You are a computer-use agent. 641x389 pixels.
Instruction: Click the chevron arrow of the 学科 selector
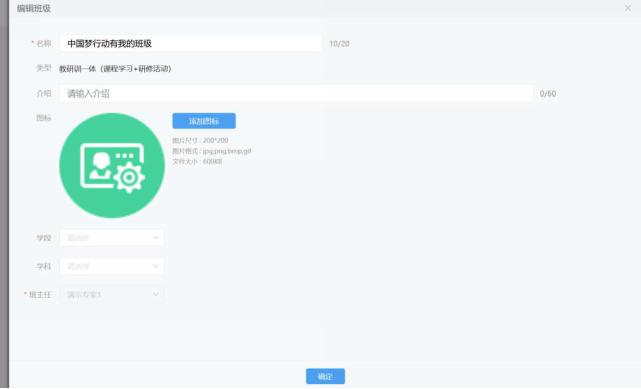(155, 266)
